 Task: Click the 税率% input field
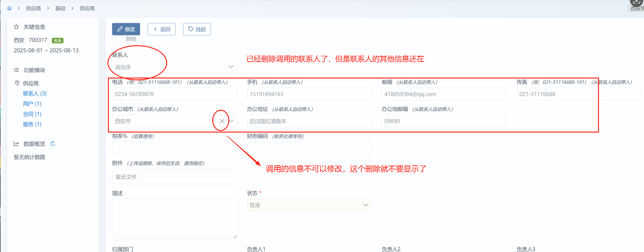point(174,148)
